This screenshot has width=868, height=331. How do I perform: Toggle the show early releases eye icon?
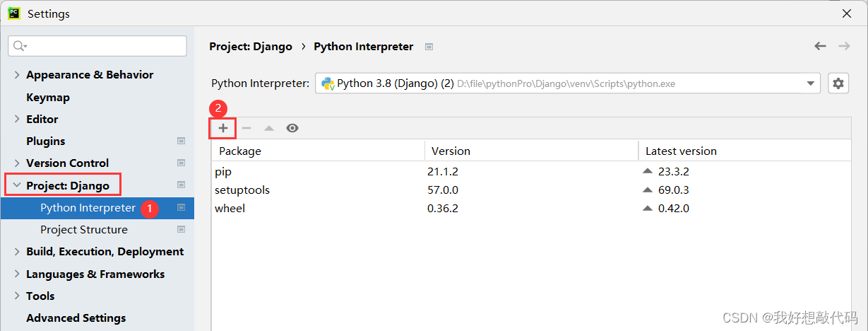(x=292, y=128)
